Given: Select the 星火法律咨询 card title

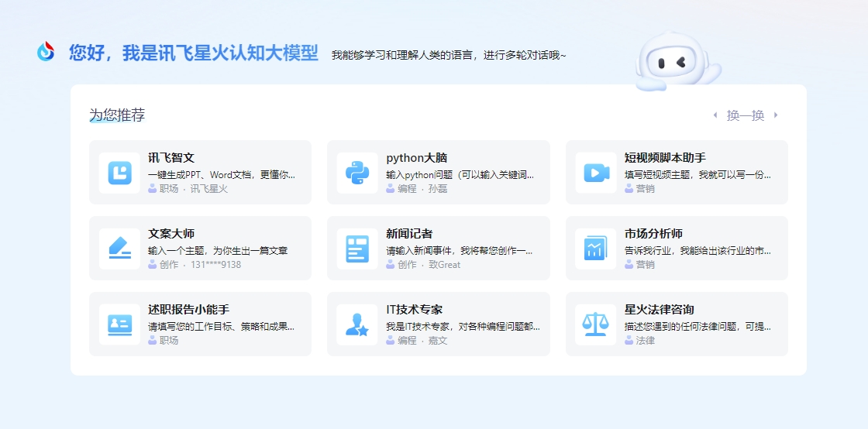Looking at the screenshot, I should tap(659, 310).
